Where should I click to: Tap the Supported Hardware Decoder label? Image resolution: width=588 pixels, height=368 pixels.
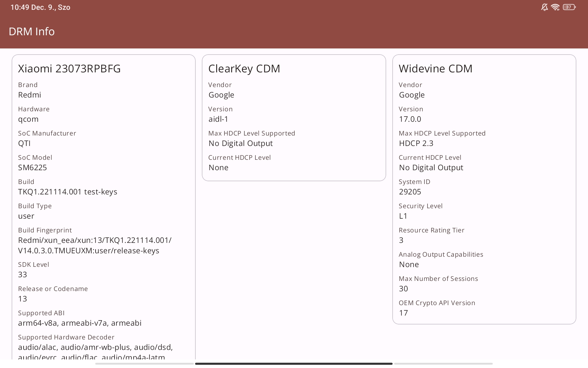[66, 337]
